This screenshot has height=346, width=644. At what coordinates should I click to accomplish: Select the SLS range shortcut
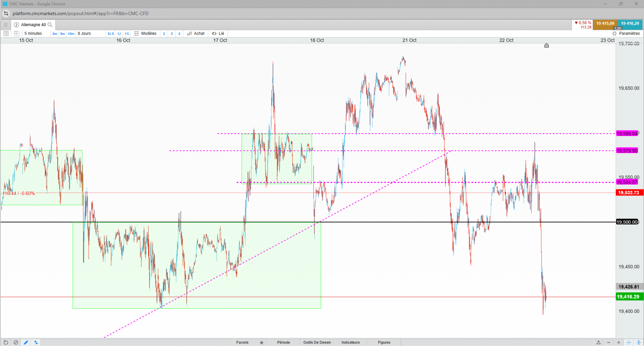(x=111, y=34)
